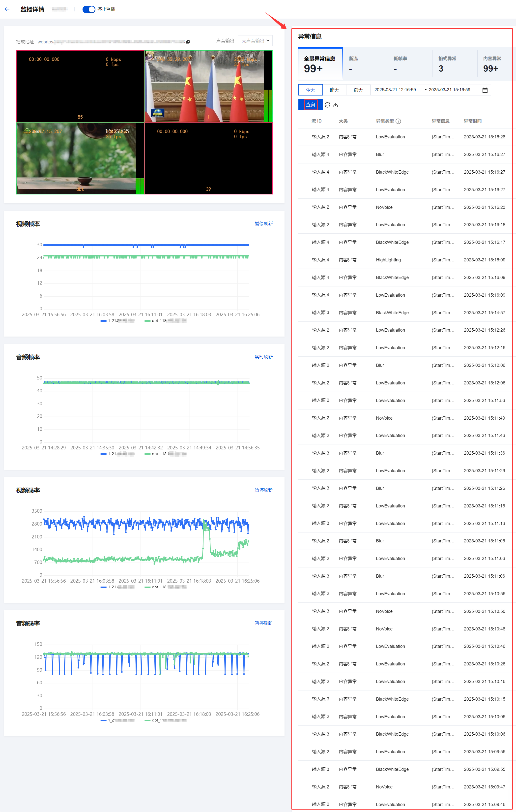Copy the webrtc playback address
This screenshot has height=812, width=516.
point(188,41)
